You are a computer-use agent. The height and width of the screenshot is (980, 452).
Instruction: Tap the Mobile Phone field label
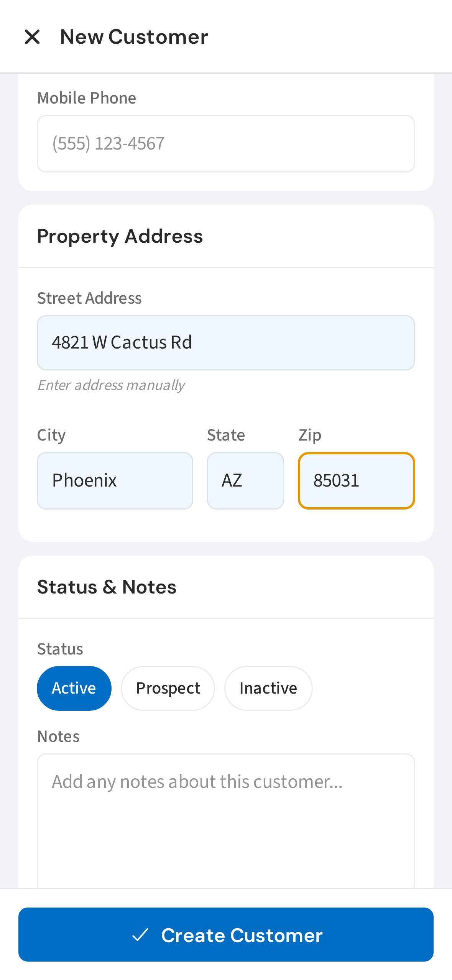coord(87,98)
